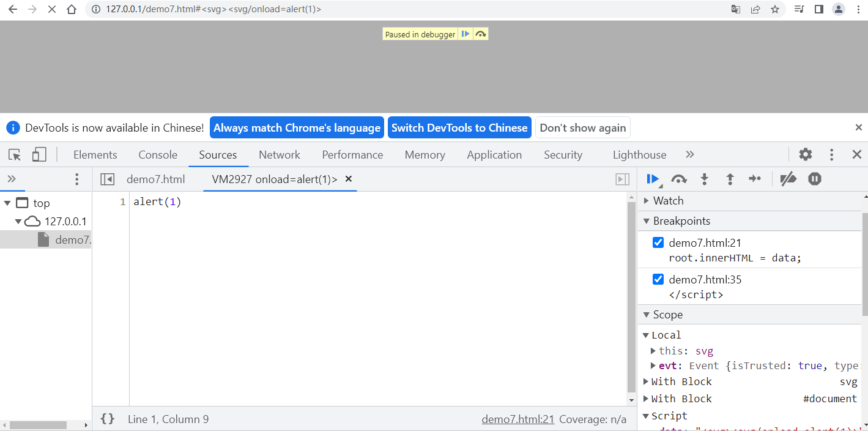Open the browser side panel icon
This screenshot has width=868, height=431.
pyautogui.click(x=819, y=9)
